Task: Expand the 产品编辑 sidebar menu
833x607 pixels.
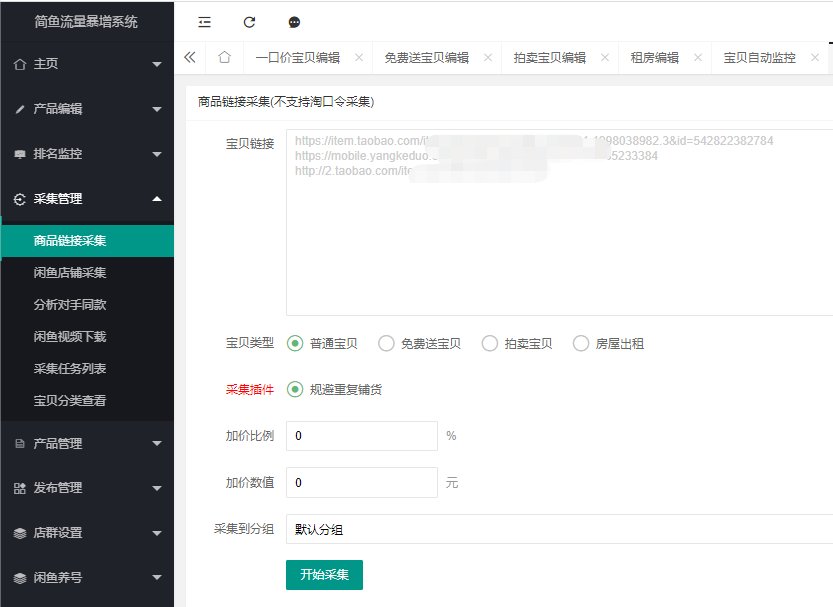Action: tap(87, 109)
